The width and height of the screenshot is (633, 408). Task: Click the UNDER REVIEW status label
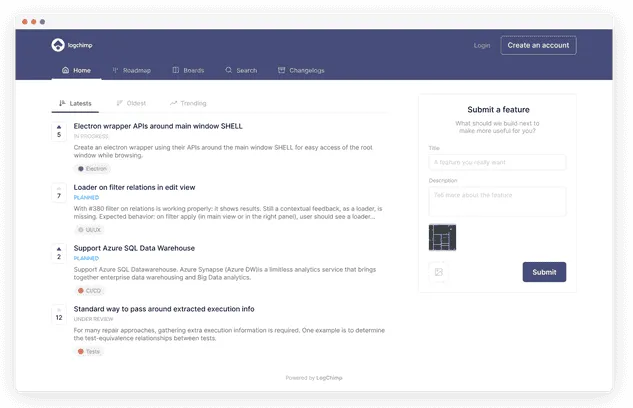(x=93, y=319)
